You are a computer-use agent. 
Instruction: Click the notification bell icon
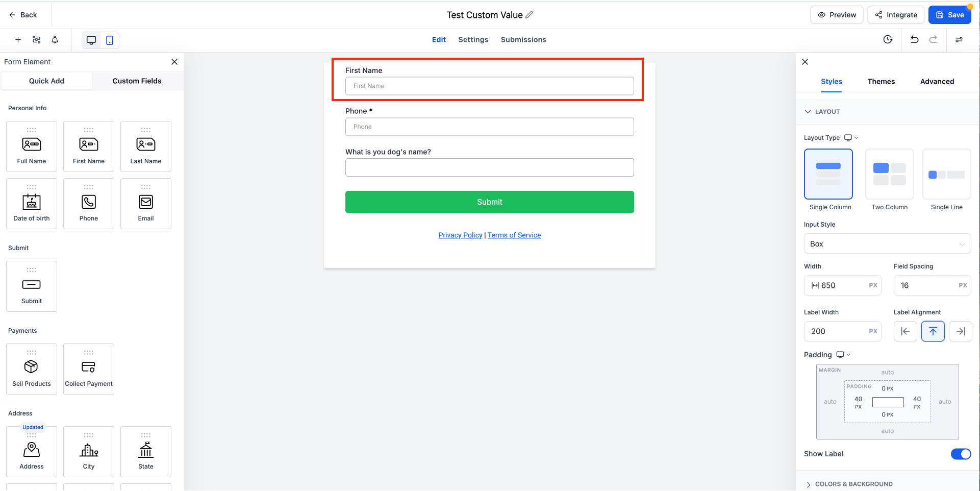tap(55, 40)
